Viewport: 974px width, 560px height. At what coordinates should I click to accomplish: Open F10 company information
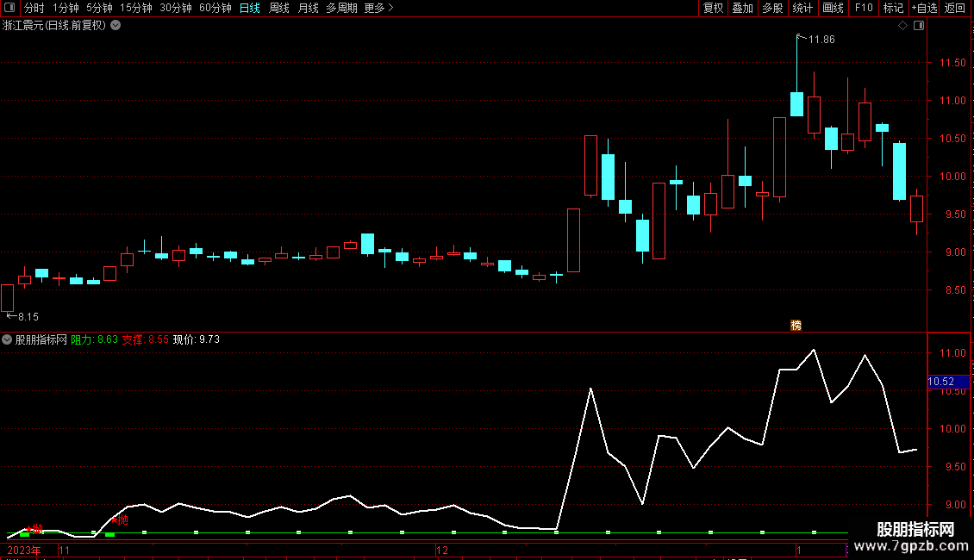(864, 8)
